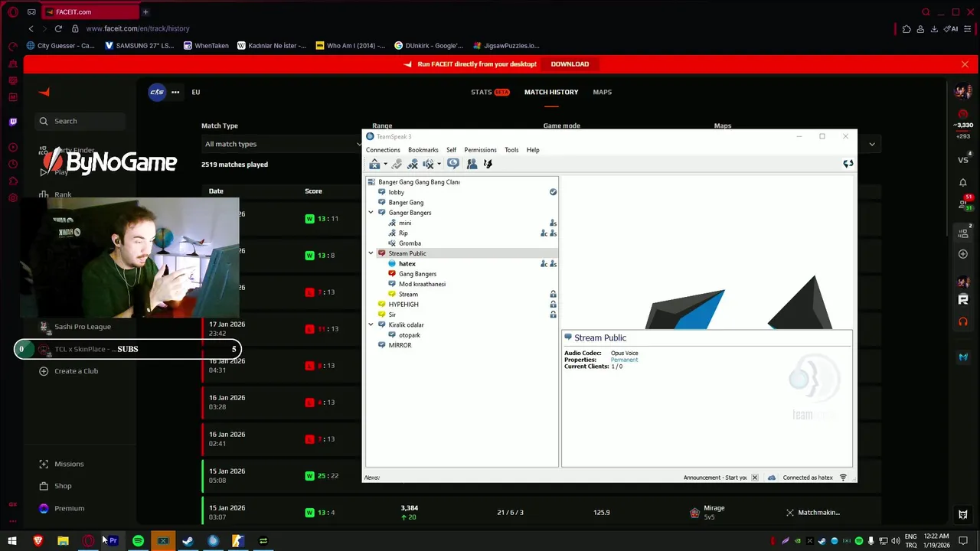The width and height of the screenshot is (980, 551).
Task: Dismiss the TeamSpeak announcement with X
Action: [754, 478]
